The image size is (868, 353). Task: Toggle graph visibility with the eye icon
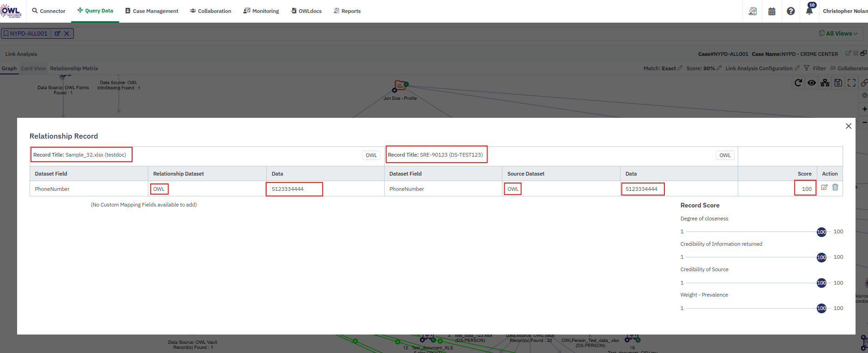pyautogui.click(x=811, y=83)
